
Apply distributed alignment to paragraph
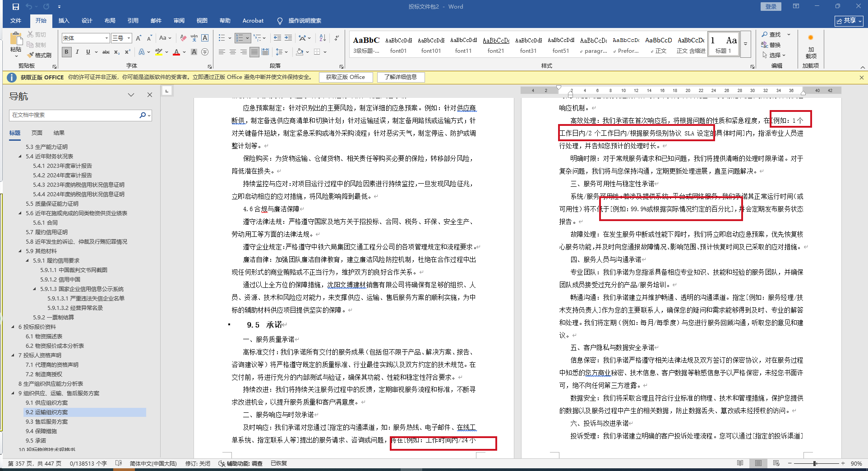click(265, 52)
